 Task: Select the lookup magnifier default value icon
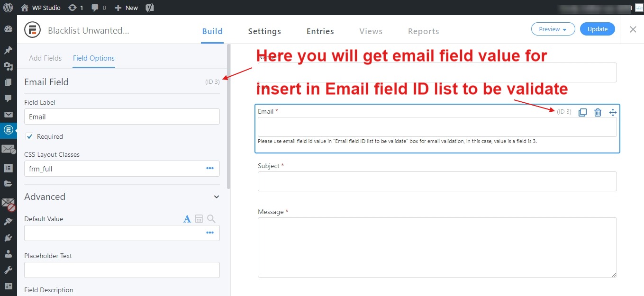[211, 219]
